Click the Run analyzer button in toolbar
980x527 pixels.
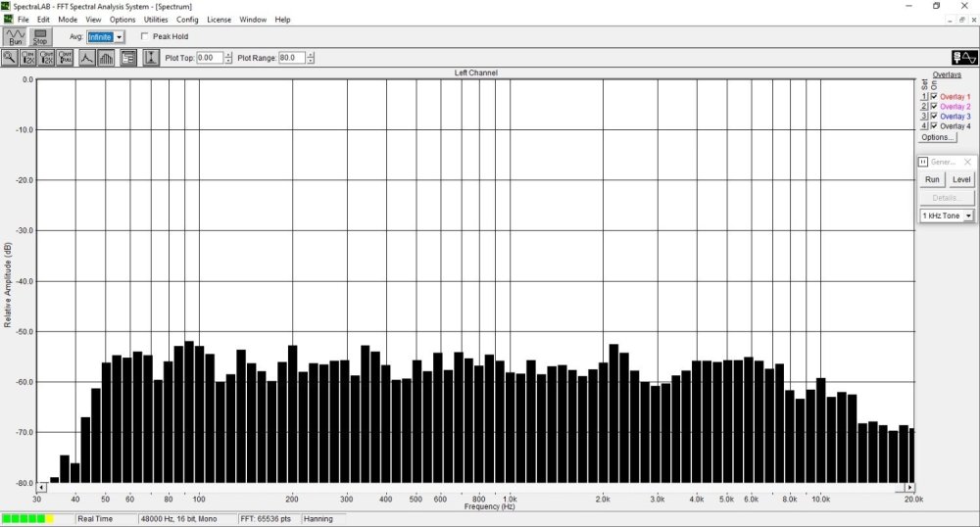pyautogui.click(x=15, y=37)
